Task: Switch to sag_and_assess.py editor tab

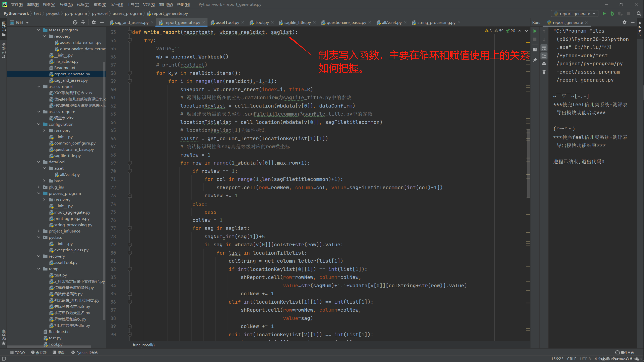Action: pos(131,22)
